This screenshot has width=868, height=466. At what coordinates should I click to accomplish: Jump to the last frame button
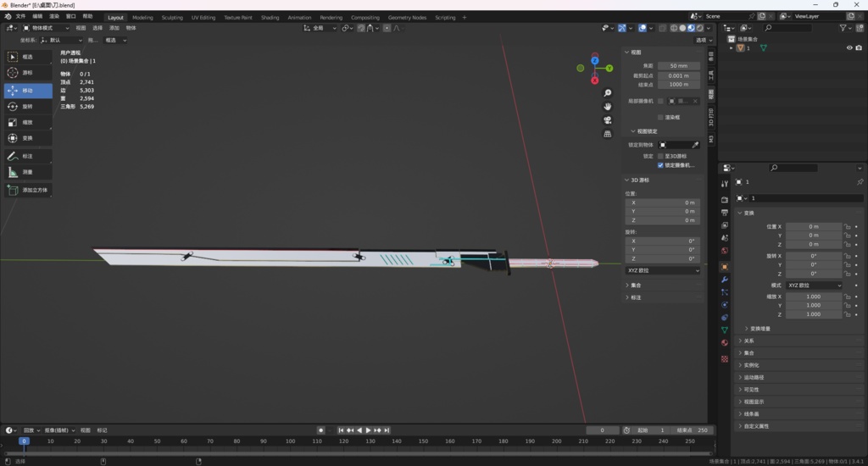click(x=387, y=430)
